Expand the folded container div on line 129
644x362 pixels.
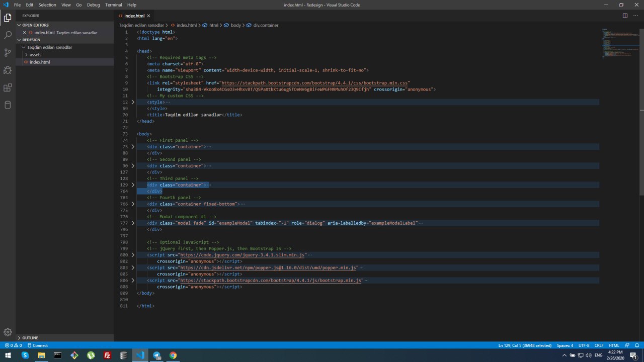[x=133, y=185]
